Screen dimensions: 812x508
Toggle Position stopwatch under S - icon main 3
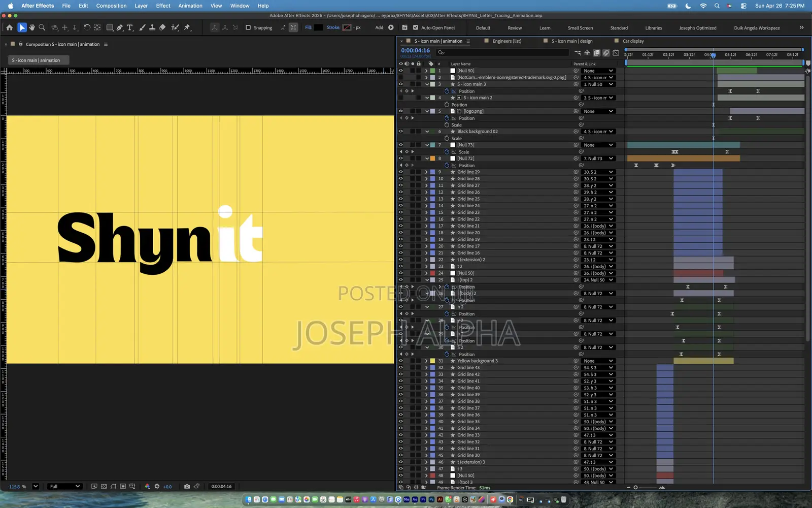(447, 91)
